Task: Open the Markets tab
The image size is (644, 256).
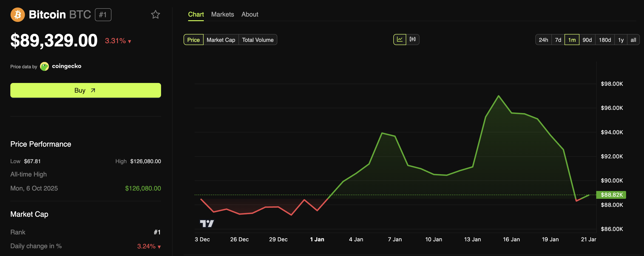Action: tap(222, 14)
